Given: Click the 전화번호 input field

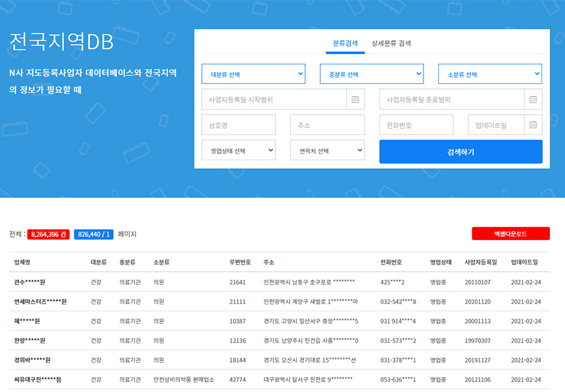Looking at the screenshot, I should [416, 125].
